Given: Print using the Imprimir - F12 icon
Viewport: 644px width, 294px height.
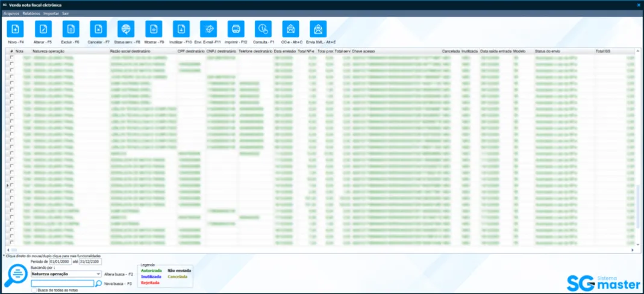Looking at the screenshot, I should 236,29.
